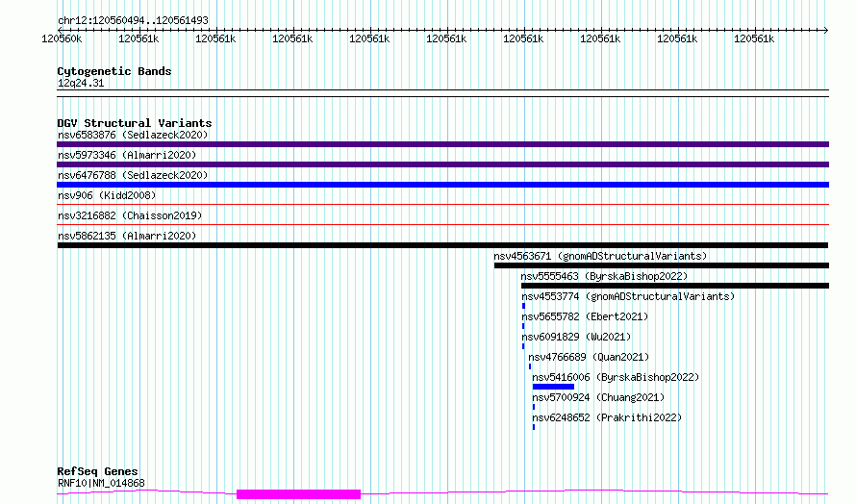Select the nsv5655782 (Ebert2021) label
This screenshot has width=856, height=504.
pyautogui.click(x=585, y=316)
